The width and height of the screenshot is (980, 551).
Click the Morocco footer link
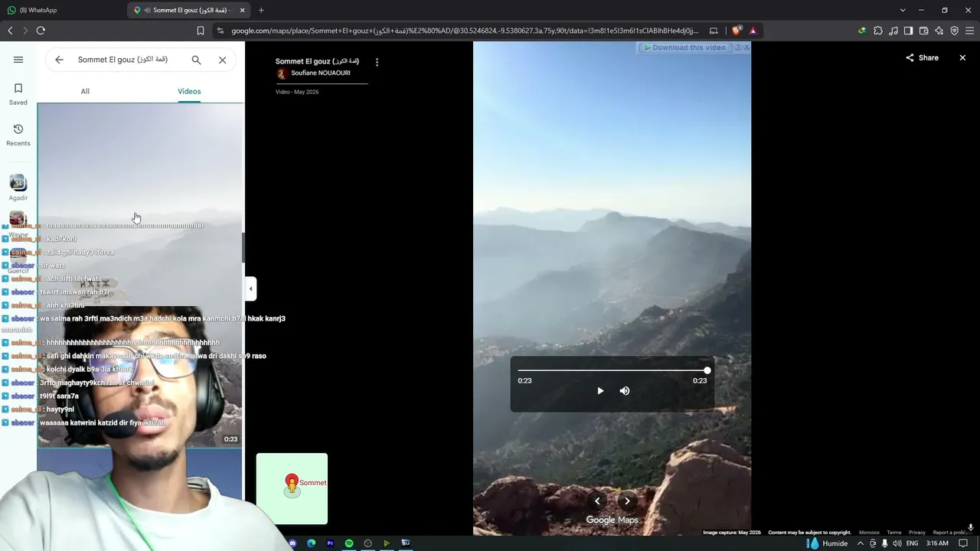tap(869, 533)
